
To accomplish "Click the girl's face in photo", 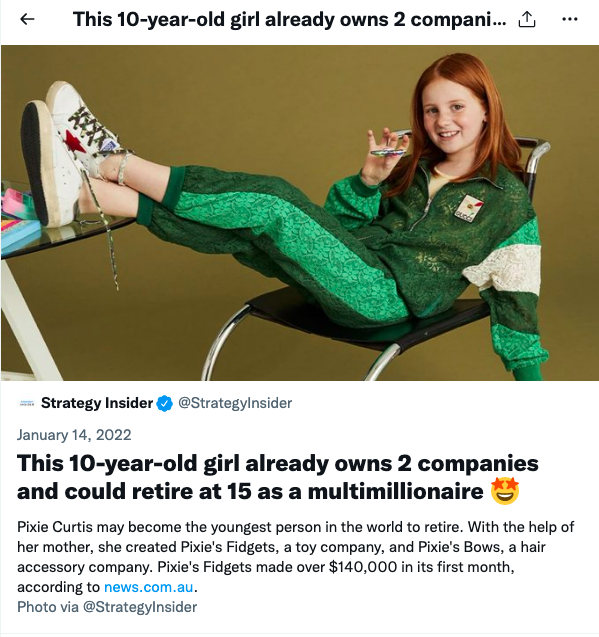I will click(450, 116).
